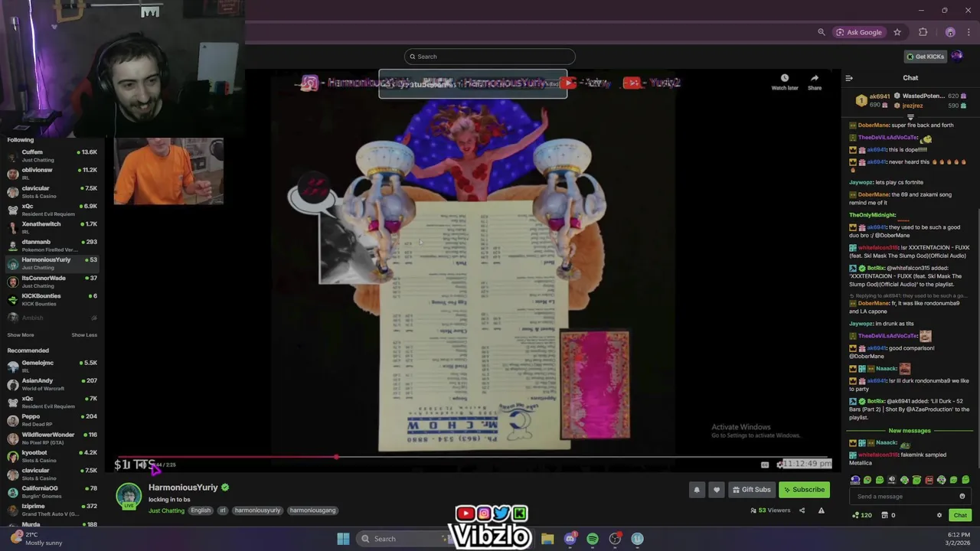
Task: Bookmark this page with the star icon
Action: tap(897, 32)
